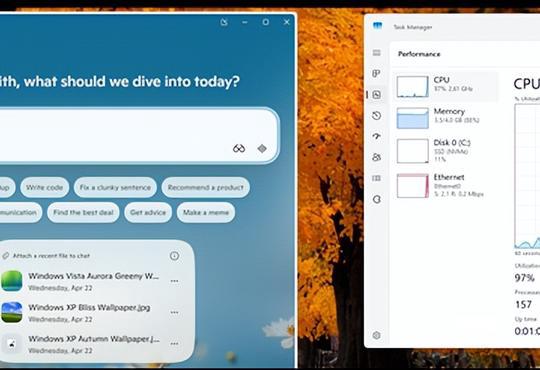Click the Find the best deal chip
540x370 pixels.
click(x=83, y=212)
